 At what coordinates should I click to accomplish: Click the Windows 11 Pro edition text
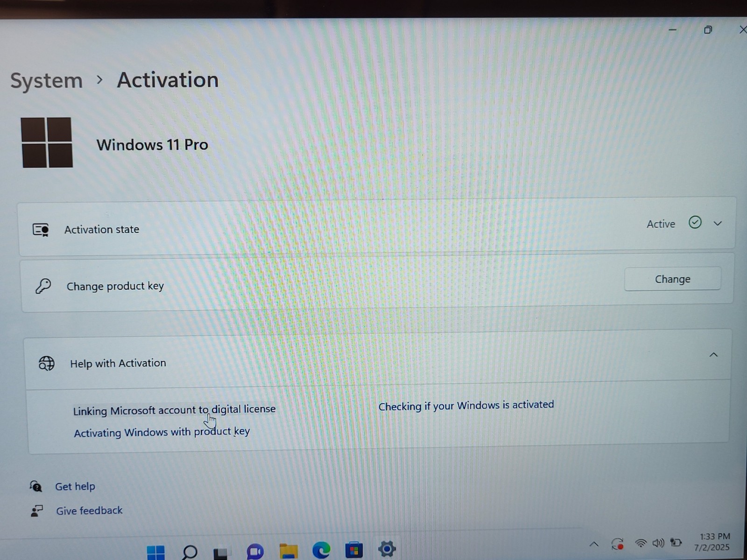[x=152, y=145]
